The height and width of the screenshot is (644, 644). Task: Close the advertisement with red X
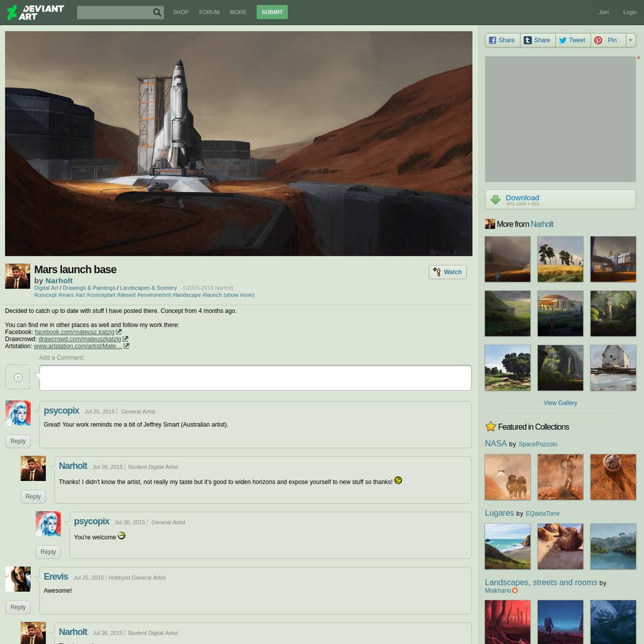click(638, 58)
